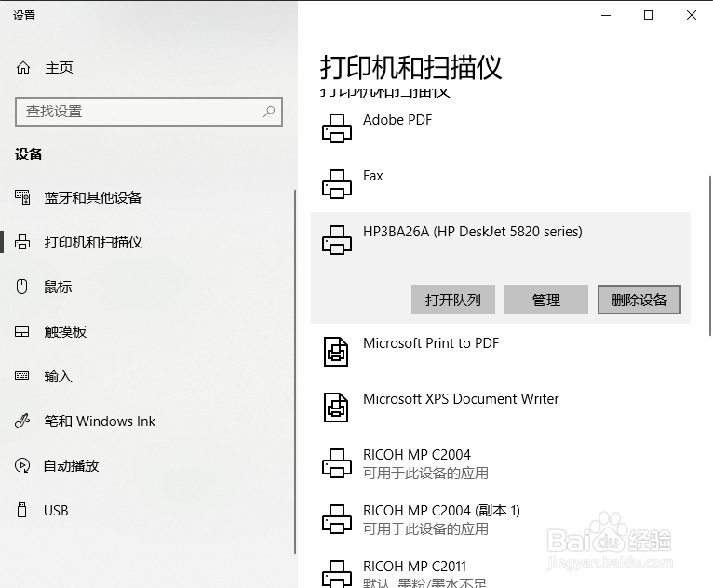Viewport: 713px width, 588px height.
Task: Click 打开队列 button for HP printer
Action: click(453, 300)
